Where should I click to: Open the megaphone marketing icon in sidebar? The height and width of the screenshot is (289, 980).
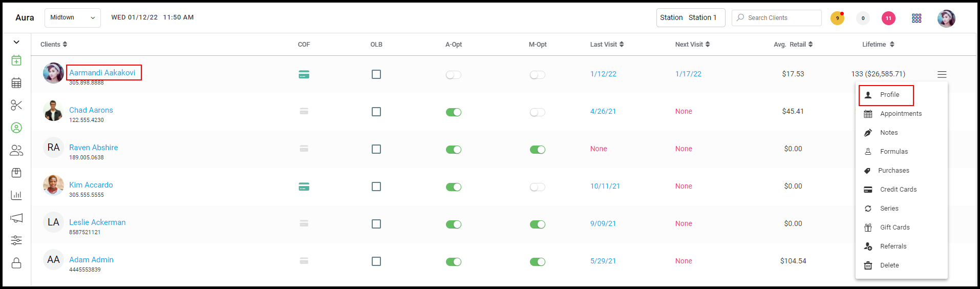(16, 218)
